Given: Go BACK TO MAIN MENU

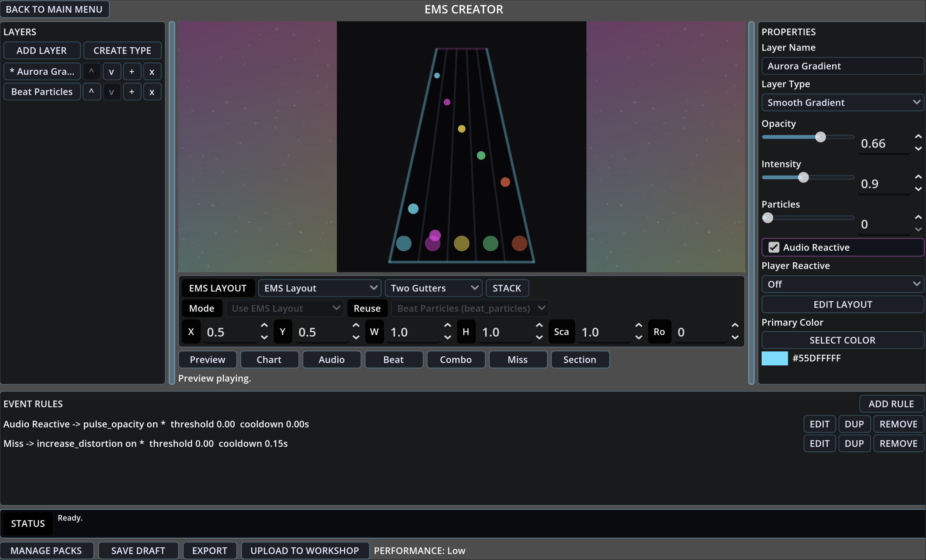Looking at the screenshot, I should [x=54, y=9].
